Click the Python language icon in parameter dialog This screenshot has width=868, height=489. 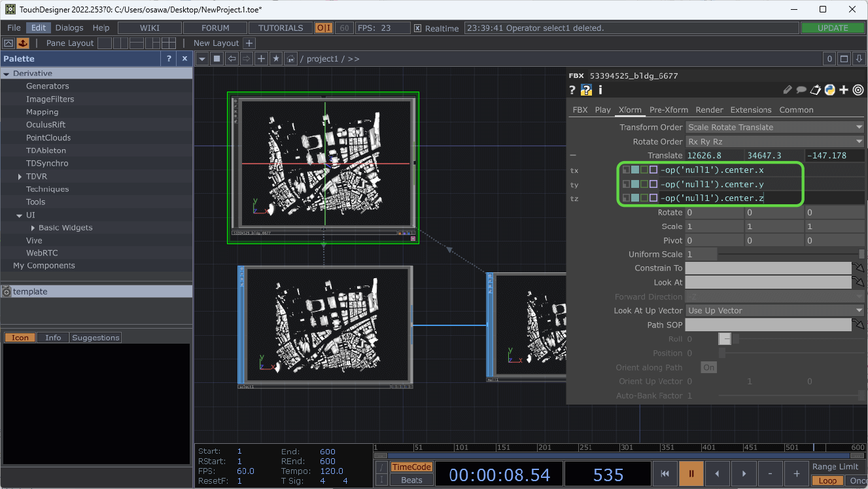829,90
